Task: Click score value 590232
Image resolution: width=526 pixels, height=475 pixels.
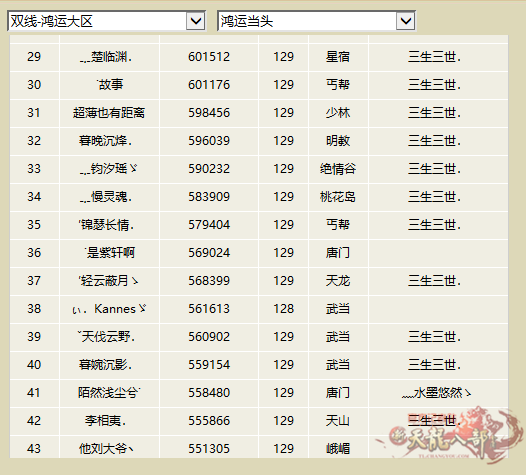Action: (x=209, y=169)
